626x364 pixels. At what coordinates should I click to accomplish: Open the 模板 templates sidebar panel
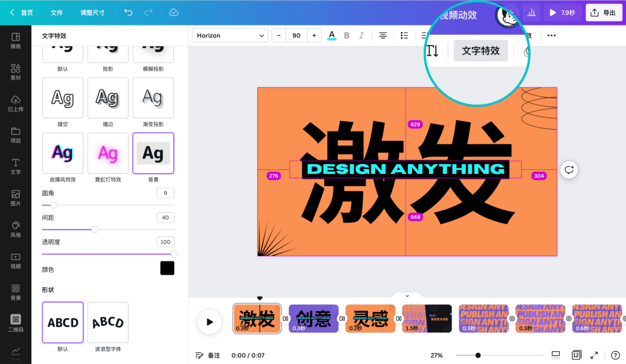click(x=16, y=41)
